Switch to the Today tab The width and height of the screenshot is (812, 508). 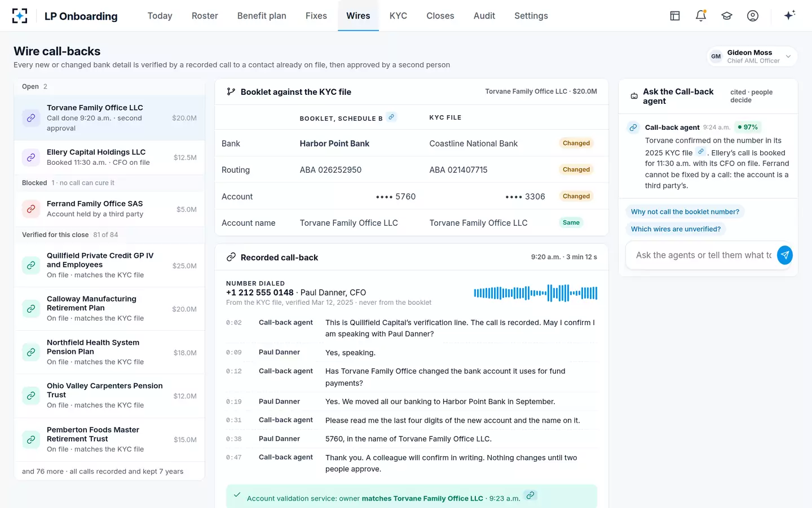[x=160, y=16]
